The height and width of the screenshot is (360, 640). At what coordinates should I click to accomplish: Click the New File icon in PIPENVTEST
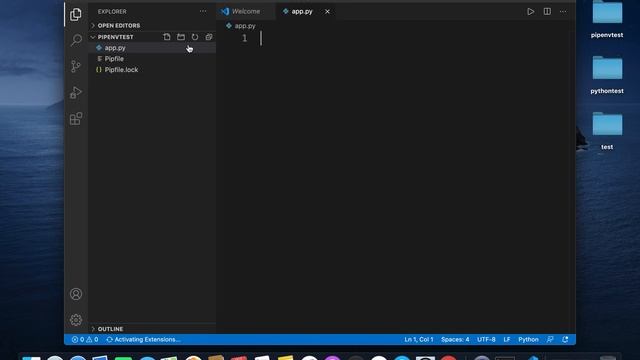[167, 37]
